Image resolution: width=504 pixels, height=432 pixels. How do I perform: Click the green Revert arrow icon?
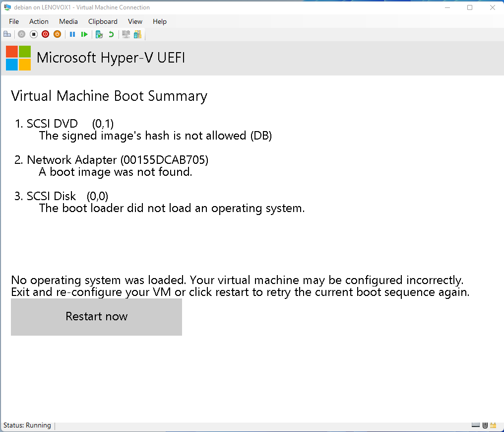click(x=111, y=34)
